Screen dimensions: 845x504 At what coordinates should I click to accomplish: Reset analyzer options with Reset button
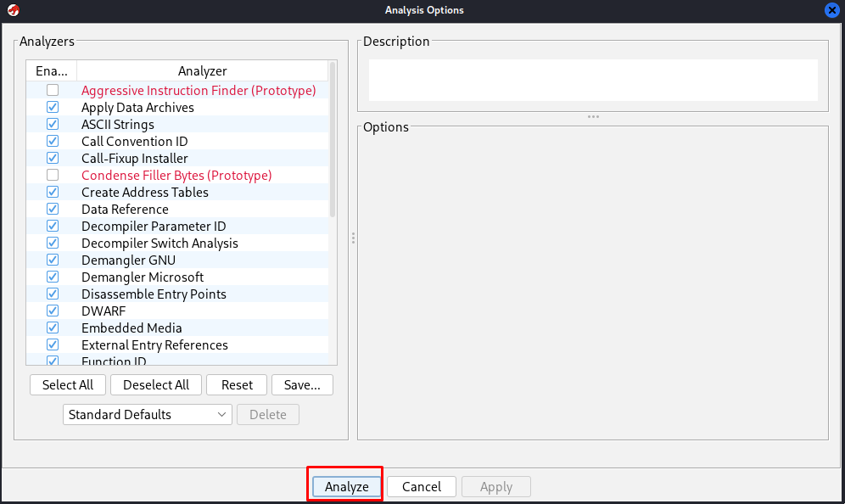237,384
